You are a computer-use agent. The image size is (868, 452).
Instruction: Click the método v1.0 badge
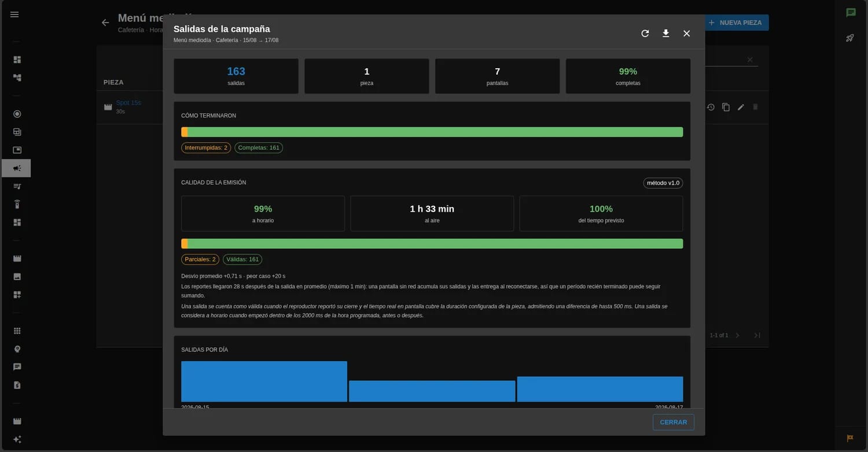(x=663, y=183)
